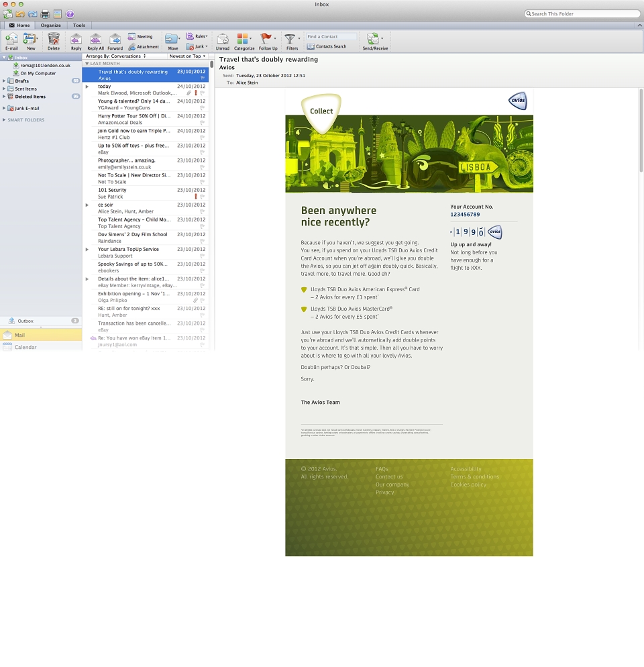The height and width of the screenshot is (667, 644).
Task: Click the Terms & conditions link in email footer
Action: (475, 476)
